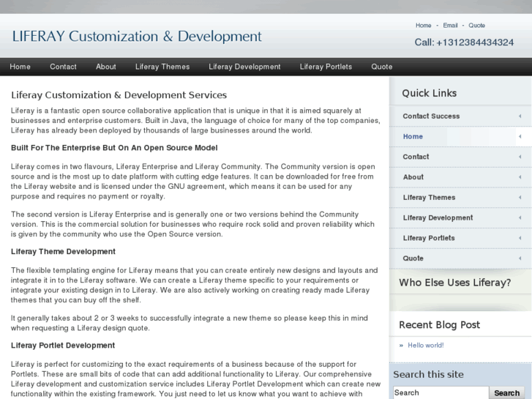This screenshot has height=399, width=532.
Task: Open the Hello world! blog post
Action: coord(426,346)
